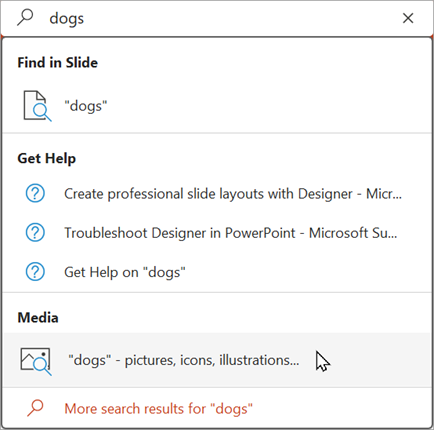435x430 pixels.
Task: Click the magnifying glass icon in search box
Action: (x=25, y=18)
